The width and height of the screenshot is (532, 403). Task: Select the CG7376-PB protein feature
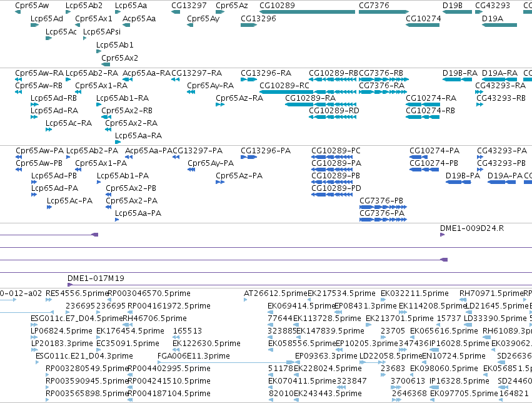coord(383,207)
